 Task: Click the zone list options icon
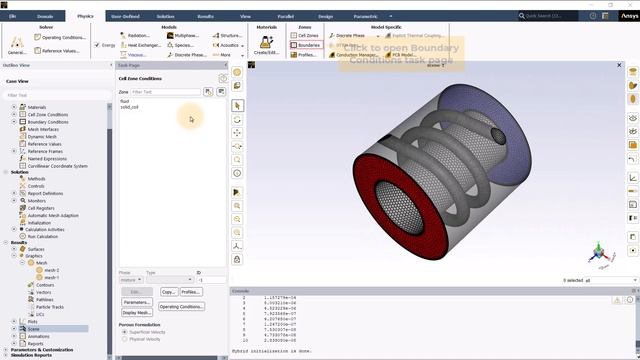tap(221, 91)
